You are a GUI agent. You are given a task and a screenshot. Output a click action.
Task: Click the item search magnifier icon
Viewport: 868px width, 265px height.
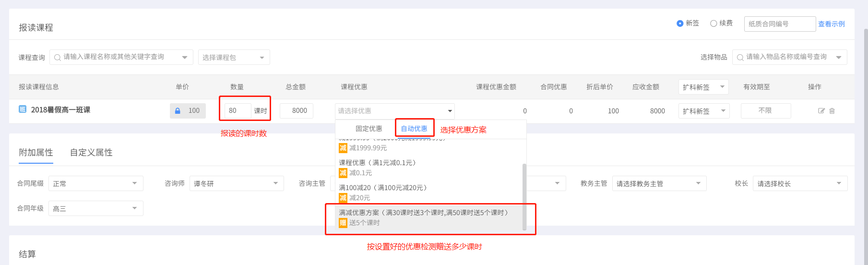(x=740, y=58)
